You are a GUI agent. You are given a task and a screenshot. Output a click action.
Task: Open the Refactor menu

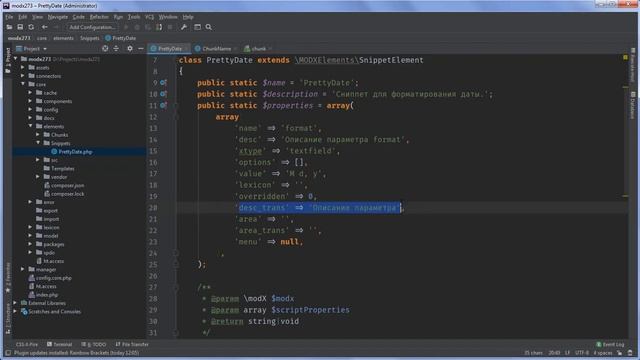pyautogui.click(x=99, y=17)
